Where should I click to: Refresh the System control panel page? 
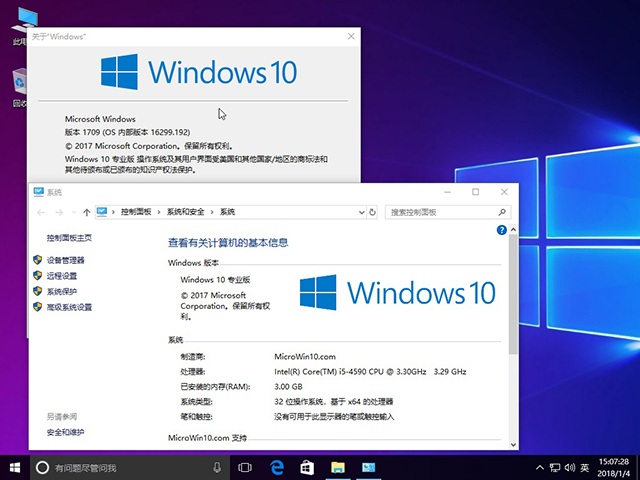pos(372,212)
